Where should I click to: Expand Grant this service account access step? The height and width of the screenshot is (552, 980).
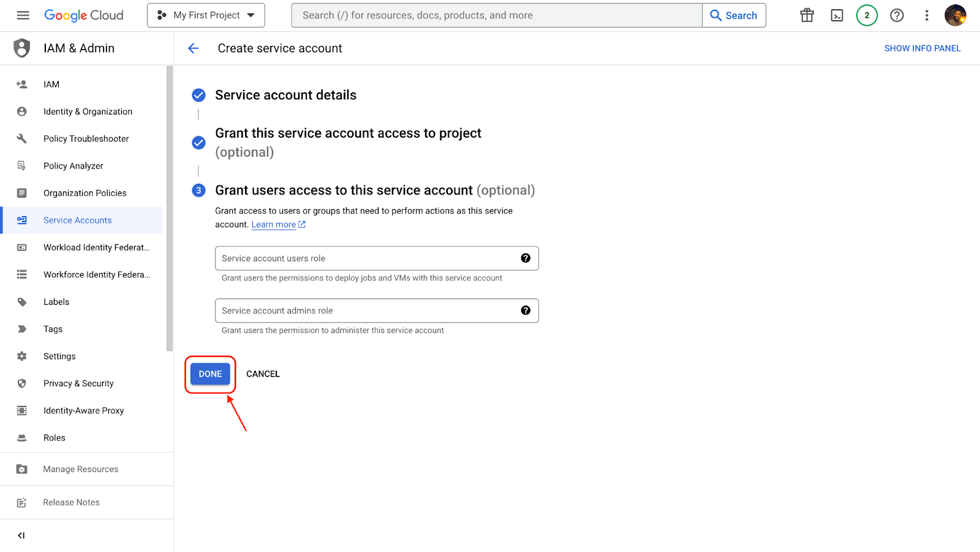coord(347,133)
